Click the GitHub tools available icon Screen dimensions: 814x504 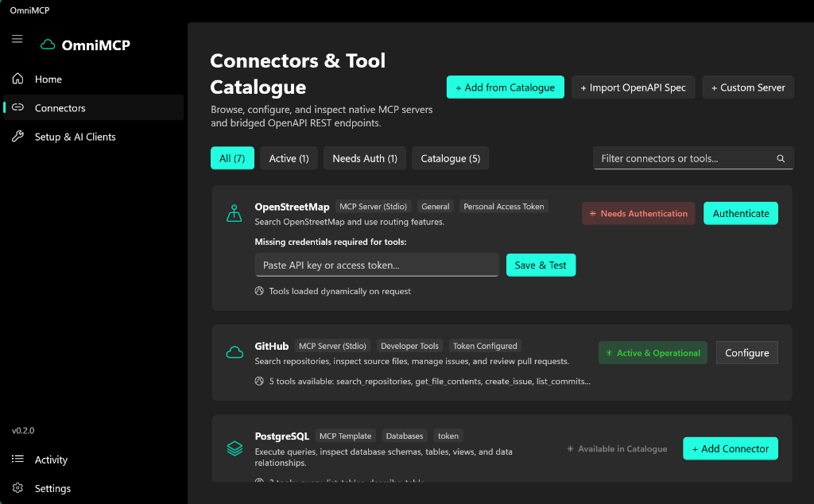point(259,382)
